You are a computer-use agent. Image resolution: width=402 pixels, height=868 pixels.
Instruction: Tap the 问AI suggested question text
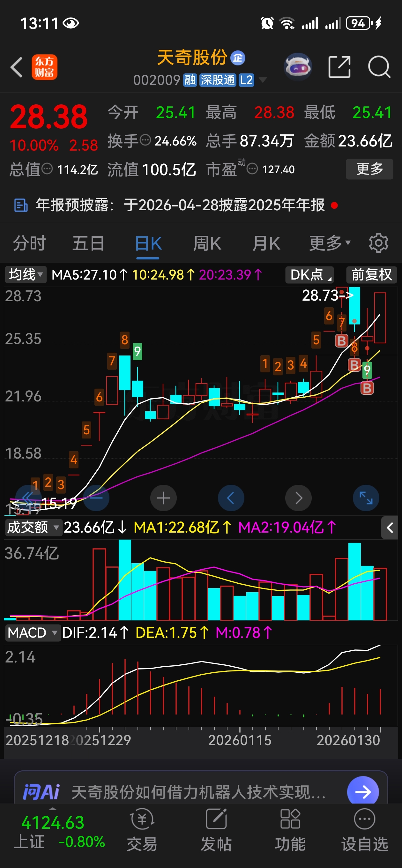199,792
